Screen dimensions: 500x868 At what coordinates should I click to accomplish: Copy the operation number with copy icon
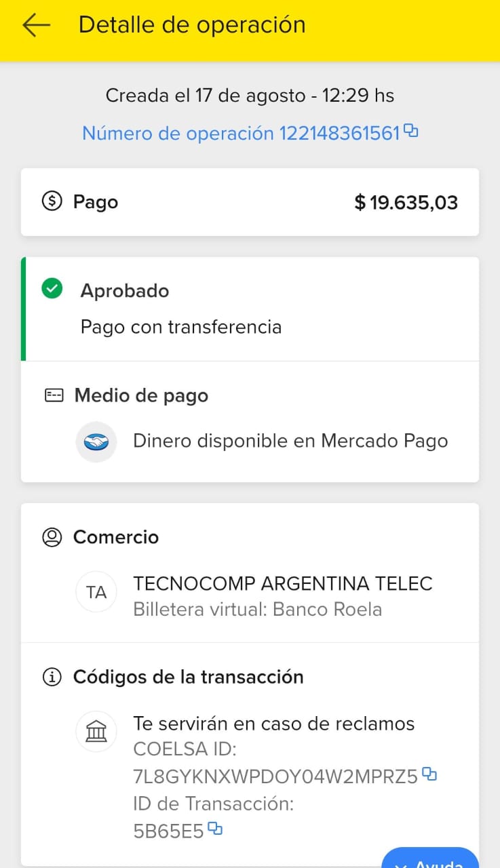410,131
